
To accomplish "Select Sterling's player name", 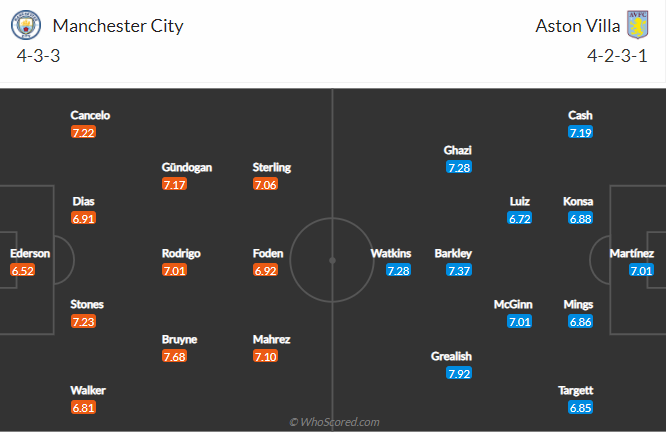I will click(x=272, y=167).
